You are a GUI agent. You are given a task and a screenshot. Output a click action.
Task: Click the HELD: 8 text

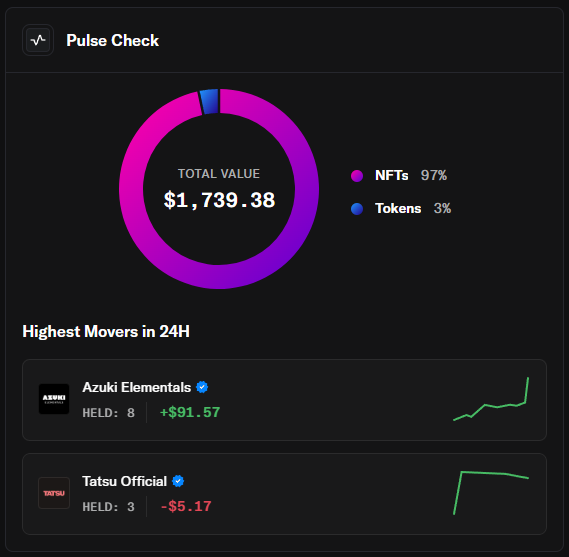(x=109, y=413)
